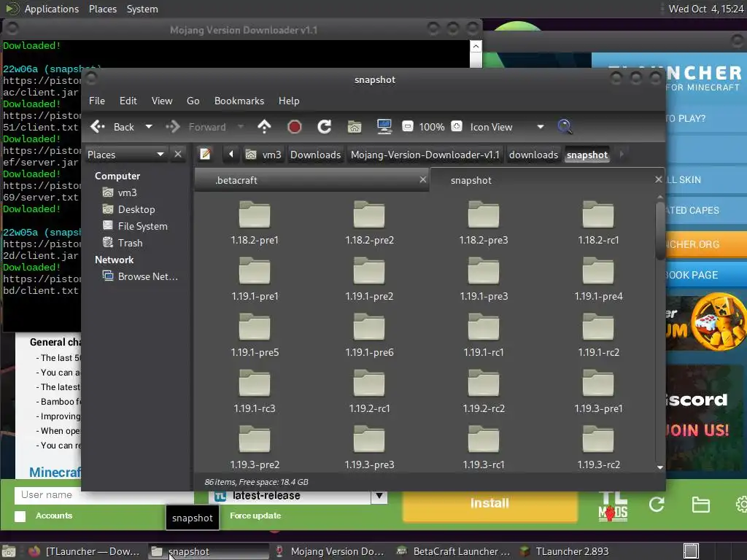Toggle text-based location entry pencil icon
This screenshot has width=747, height=560.
pos(205,155)
